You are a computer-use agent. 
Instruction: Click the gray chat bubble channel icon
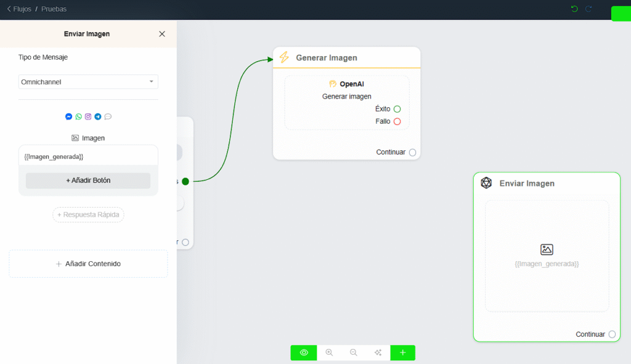tap(108, 116)
